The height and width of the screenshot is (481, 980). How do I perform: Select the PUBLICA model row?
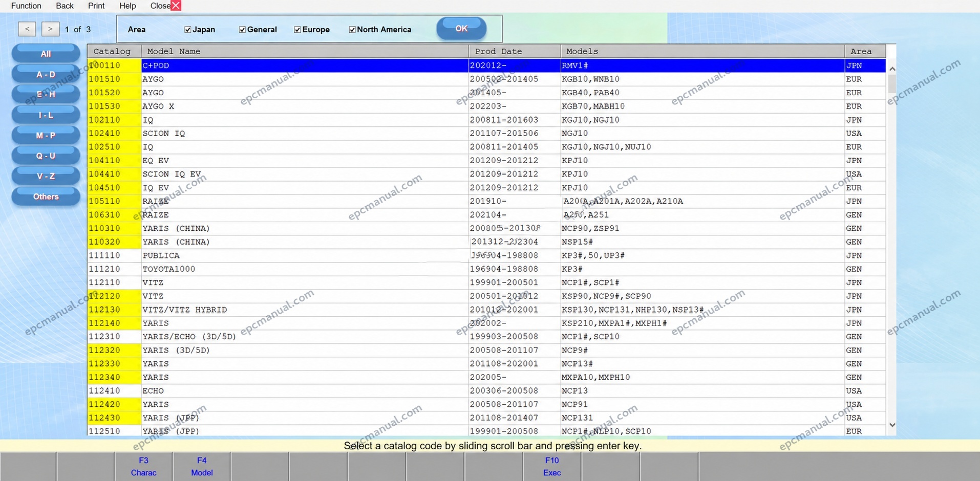pos(486,255)
